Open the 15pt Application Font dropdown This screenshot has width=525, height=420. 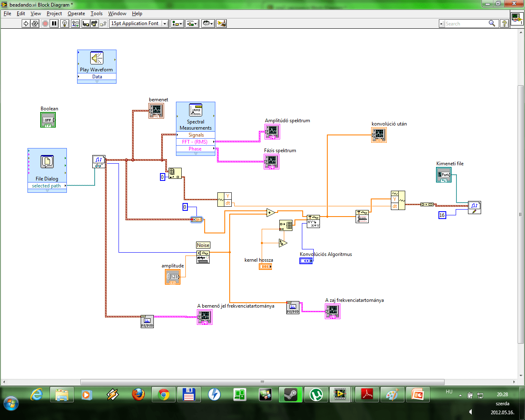coord(139,23)
